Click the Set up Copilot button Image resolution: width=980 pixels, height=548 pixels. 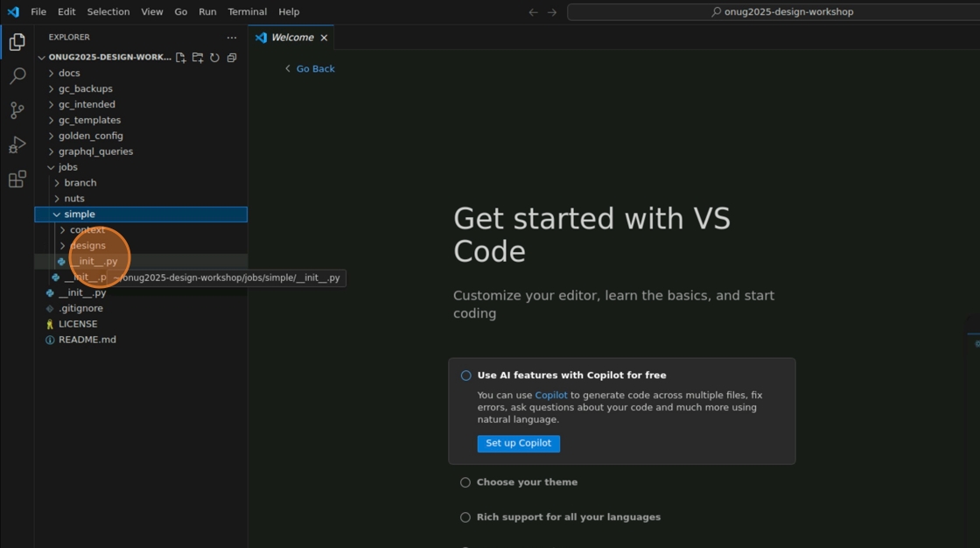pyautogui.click(x=518, y=443)
